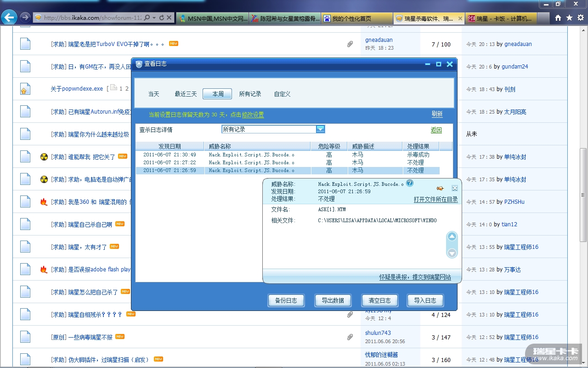Click the browser back arrow button
588x368 pixels.
click(x=9, y=18)
